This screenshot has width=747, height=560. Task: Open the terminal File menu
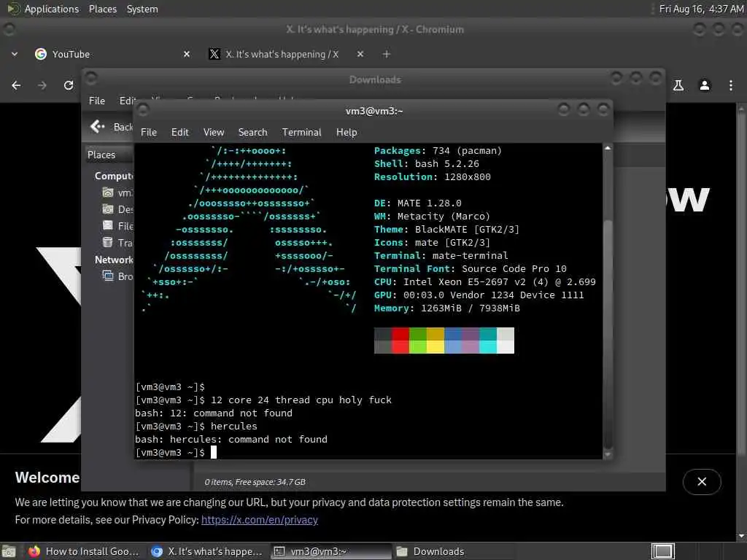click(149, 133)
